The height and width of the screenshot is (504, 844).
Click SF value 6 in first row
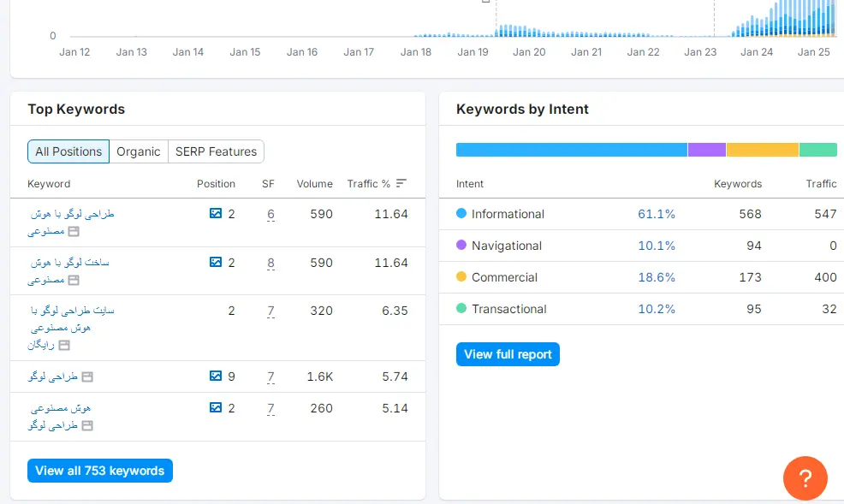[x=270, y=214]
